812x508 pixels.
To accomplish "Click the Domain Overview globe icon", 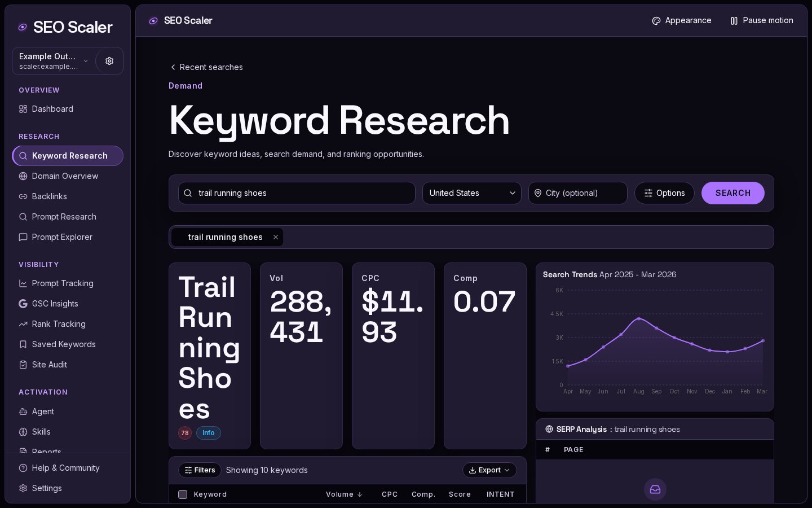I will click(x=23, y=176).
